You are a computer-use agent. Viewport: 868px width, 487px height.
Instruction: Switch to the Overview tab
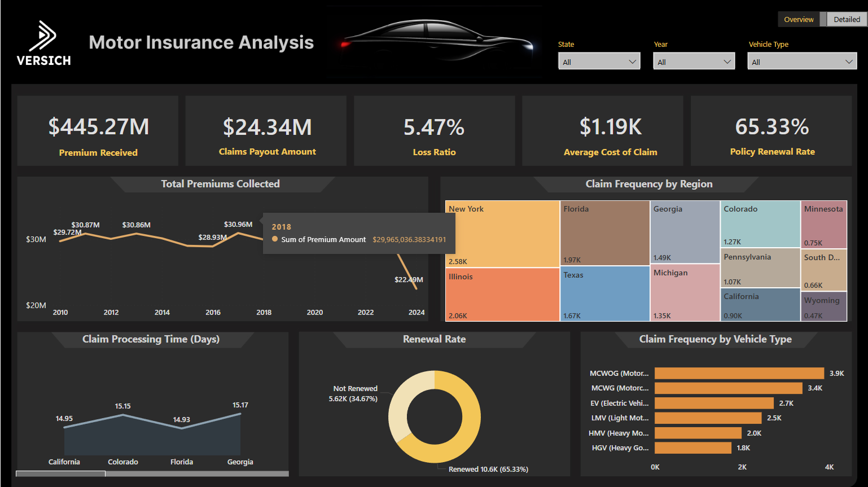(x=798, y=19)
